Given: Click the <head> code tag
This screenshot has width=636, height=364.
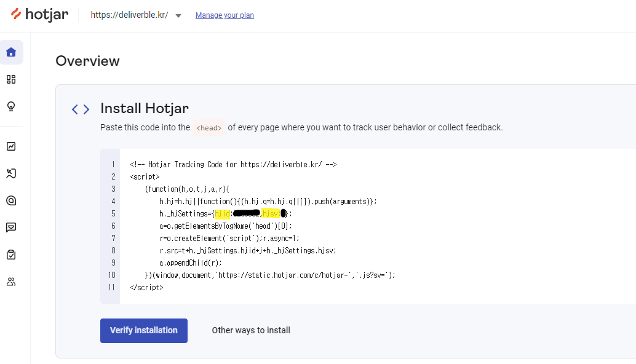Looking at the screenshot, I should point(209,128).
